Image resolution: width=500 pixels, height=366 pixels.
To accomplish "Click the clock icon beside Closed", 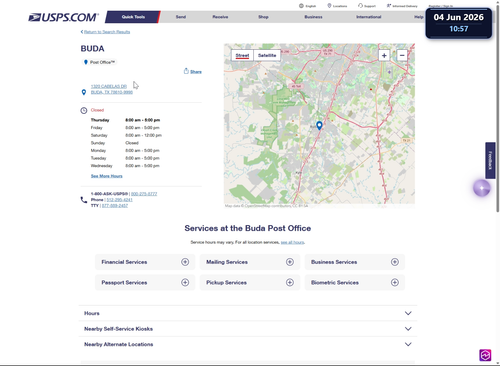I will pos(84,110).
